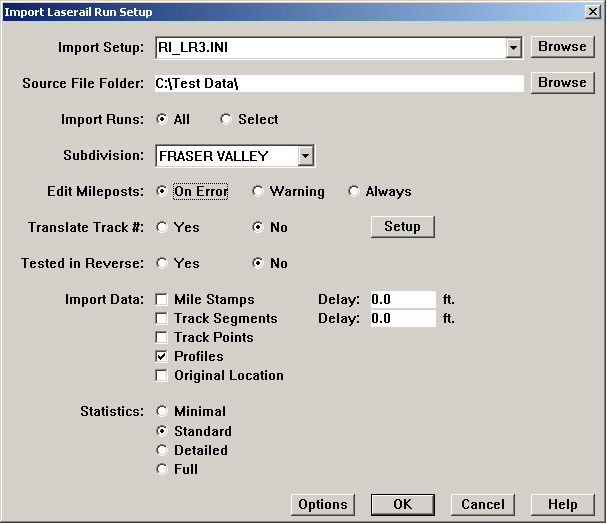Choose Yes for Tested in Reverse
607x524 pixels.
[162, 264]
